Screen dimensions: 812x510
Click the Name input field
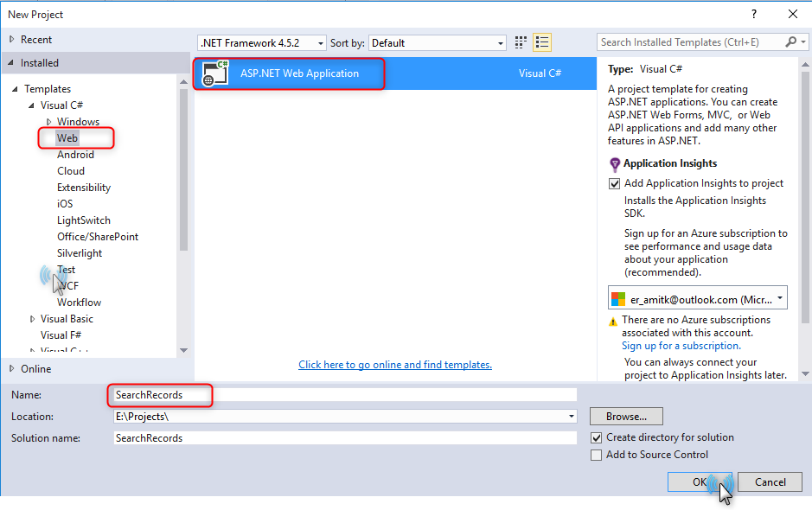click(x=345, y=395)
